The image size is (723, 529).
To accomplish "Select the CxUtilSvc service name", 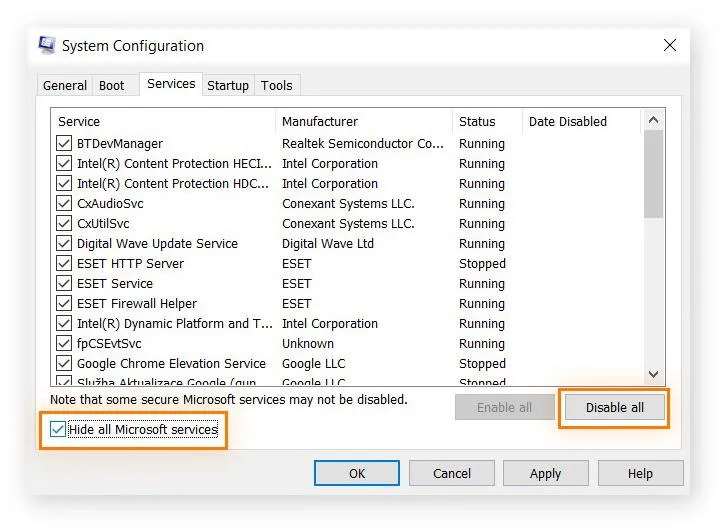I will 103,223.
